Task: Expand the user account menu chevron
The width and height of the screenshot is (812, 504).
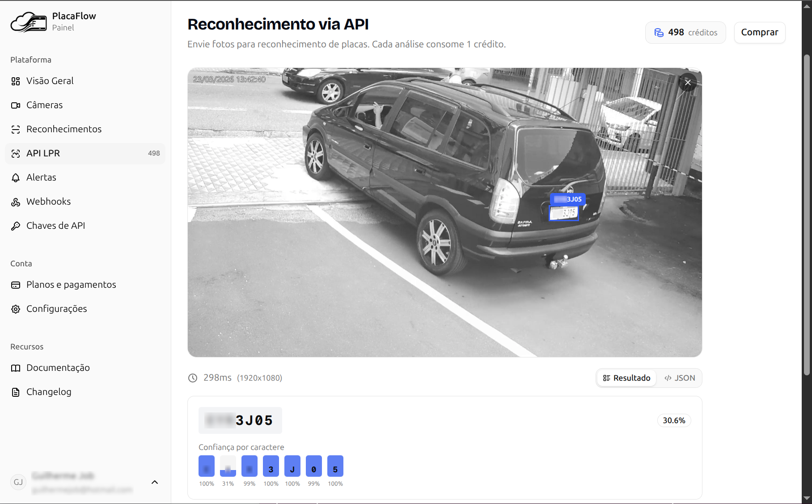Action: click(155, 482)
